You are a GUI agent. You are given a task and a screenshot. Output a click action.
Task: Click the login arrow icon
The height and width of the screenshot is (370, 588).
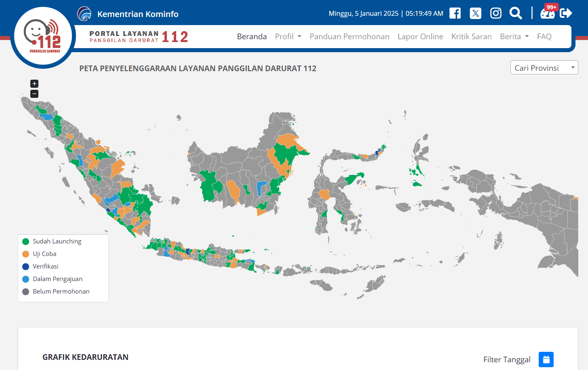pyautogui.click(x=566, y=13)
